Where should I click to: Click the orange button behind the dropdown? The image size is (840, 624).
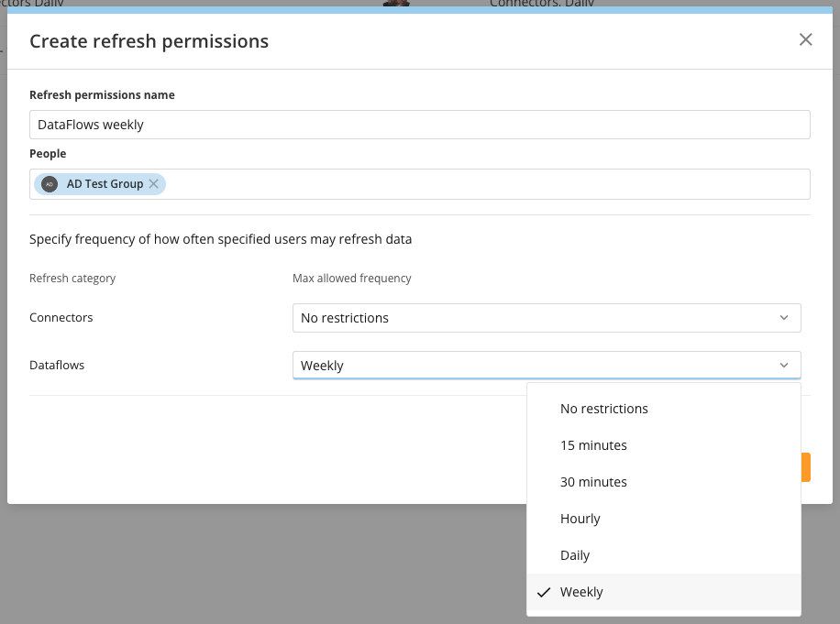[806, 467]
